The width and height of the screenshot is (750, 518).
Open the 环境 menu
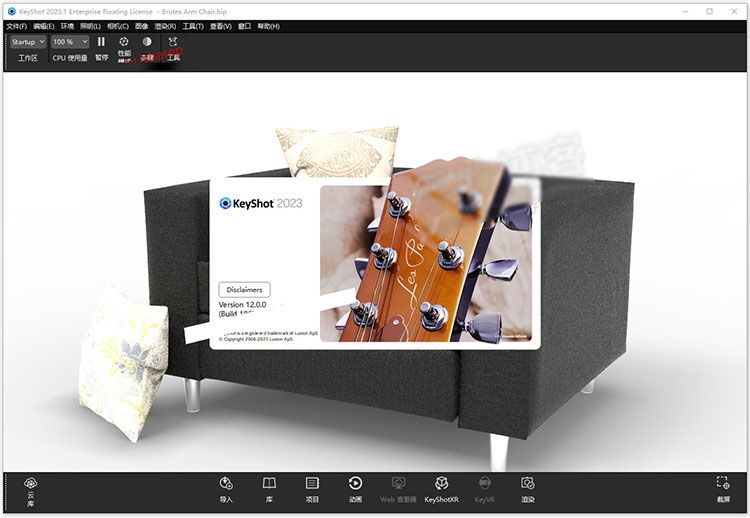pos(67,26)
